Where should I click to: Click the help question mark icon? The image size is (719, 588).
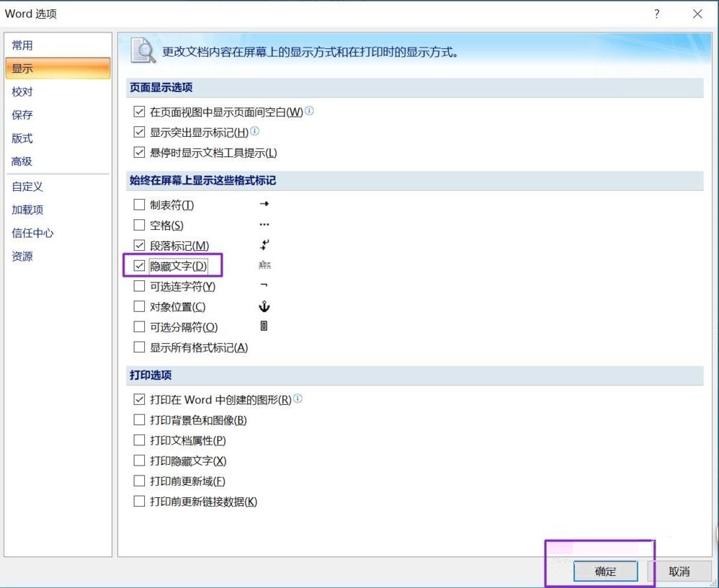click(x=656, y=14)
